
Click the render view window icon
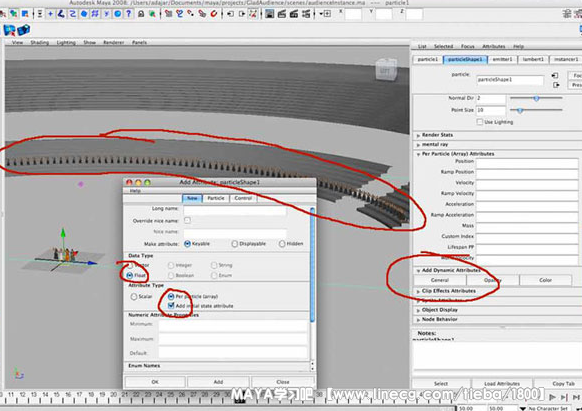[270, 14]
